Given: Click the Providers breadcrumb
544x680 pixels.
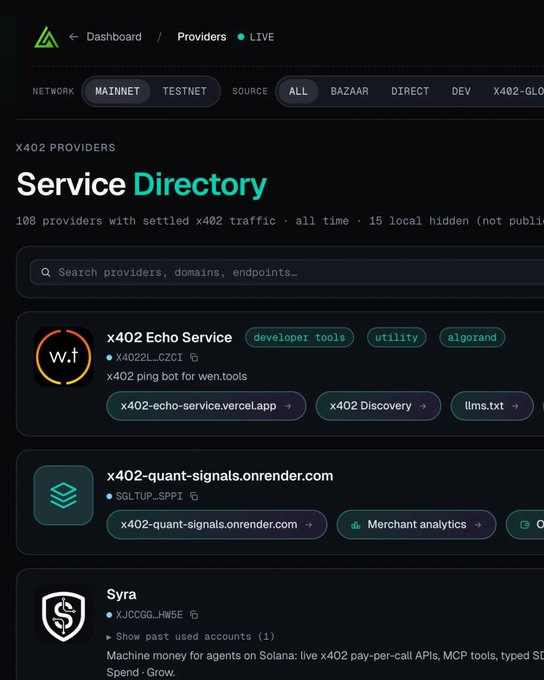Looking at the screenshot, I should pyautogui.click(x=202, y=36).
